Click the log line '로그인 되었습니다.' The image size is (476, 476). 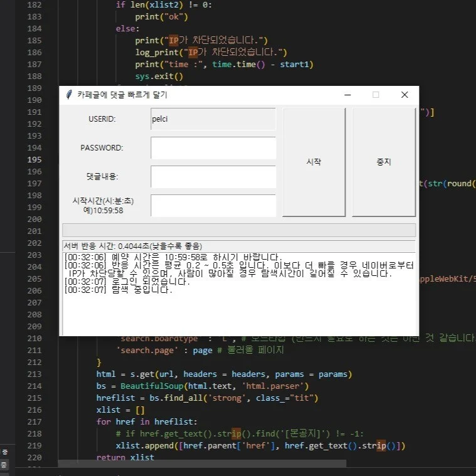pyautogui.click(x=127, y=282)
